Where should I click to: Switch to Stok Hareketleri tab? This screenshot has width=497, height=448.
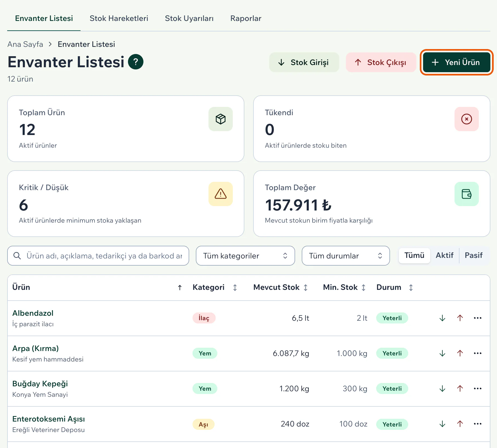[x=119, y=18]
